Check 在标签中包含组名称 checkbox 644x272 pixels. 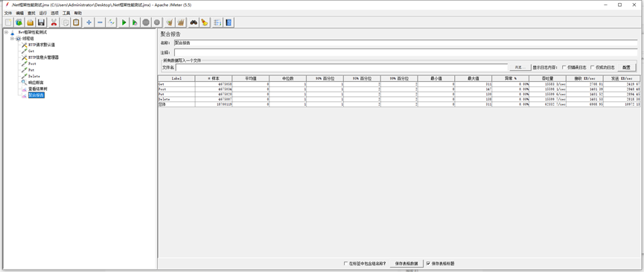pos(345,263)
